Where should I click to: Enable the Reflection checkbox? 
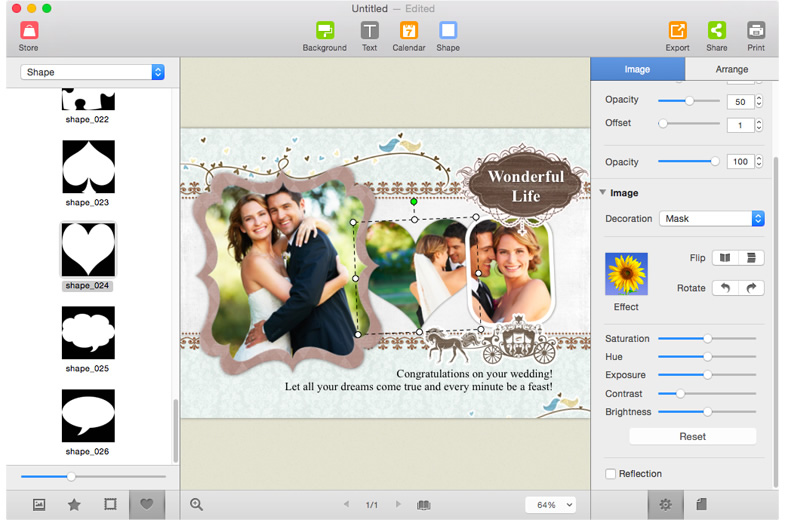[610, 473]
